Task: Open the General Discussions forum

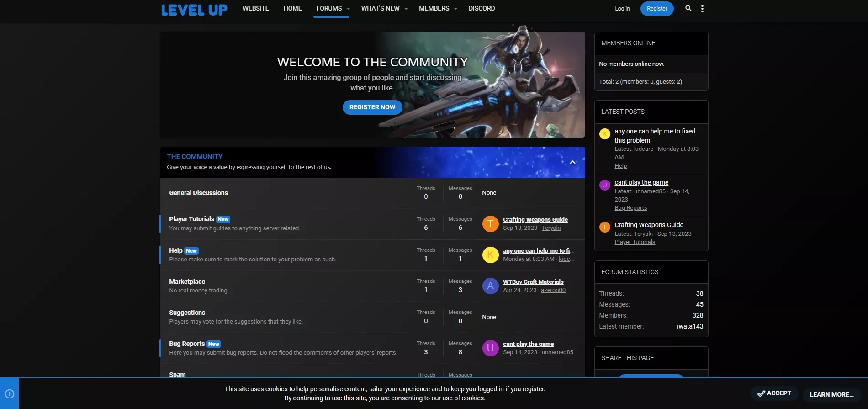Action: [x=198, y=193]
